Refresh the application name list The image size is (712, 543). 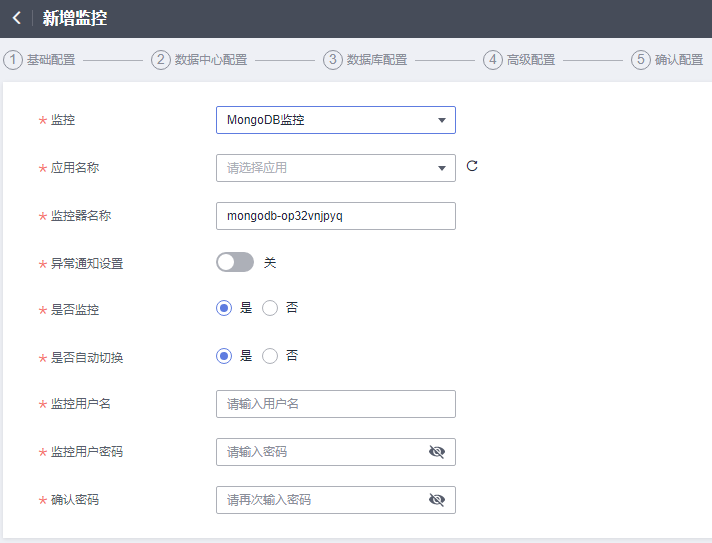[x=472, y=166]
